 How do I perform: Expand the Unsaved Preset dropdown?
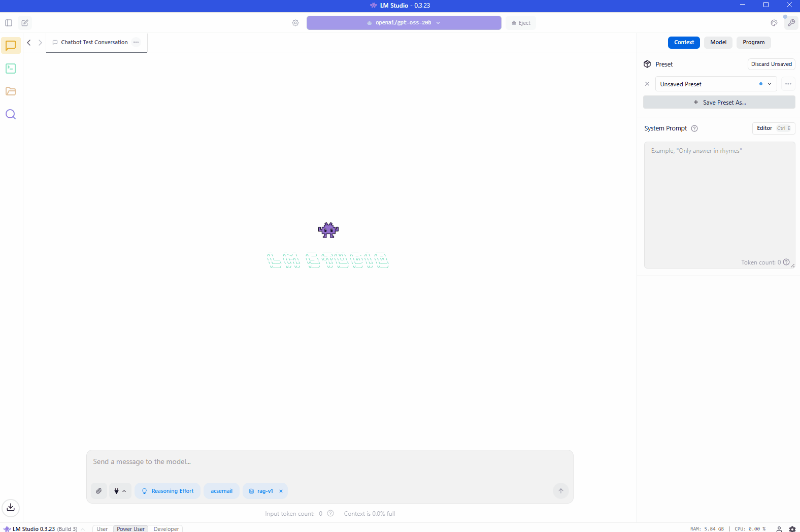(716, 84)
